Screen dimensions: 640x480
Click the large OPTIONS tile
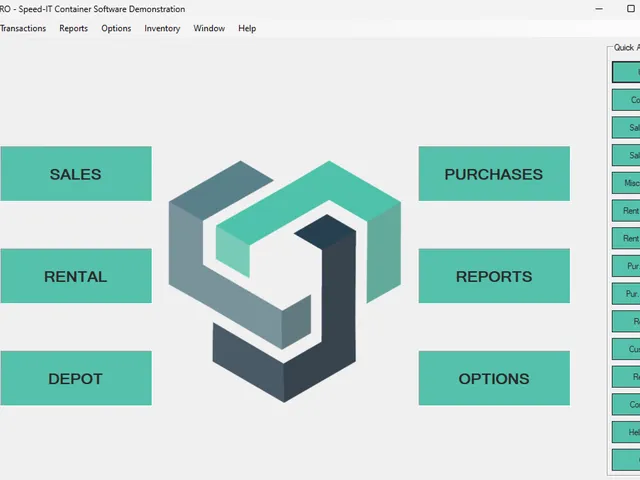click(494, 378)
